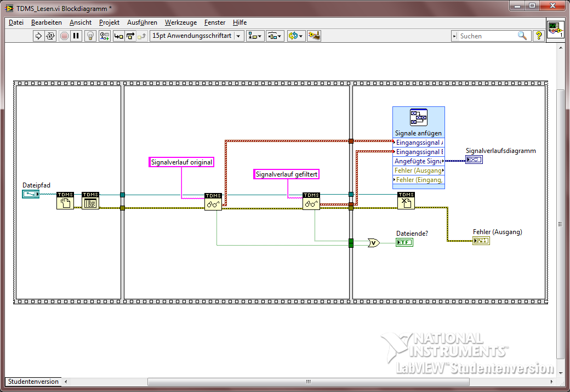This screenshot has height=392, width=570.
Task: Click the Dateiende? label
Action: (x=412, y=234)
